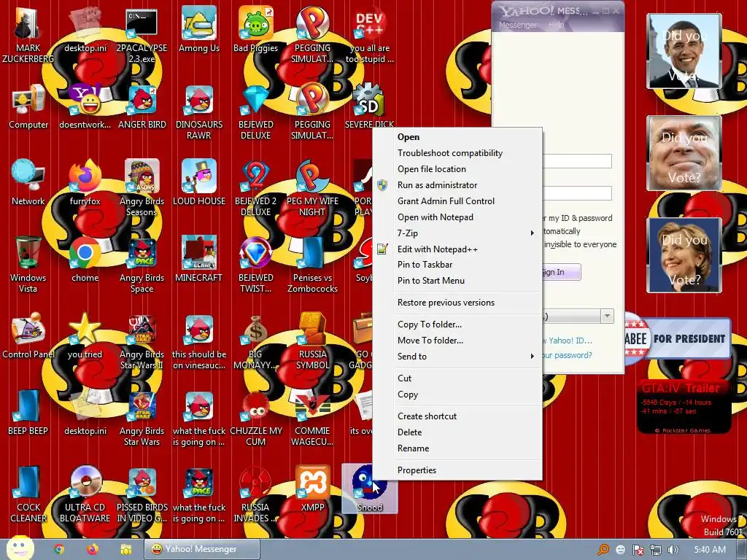Screen dimensions: 747x560
Task: Click the GTA:IV Trailer countdown gadget
Action: tap(684, 407)
